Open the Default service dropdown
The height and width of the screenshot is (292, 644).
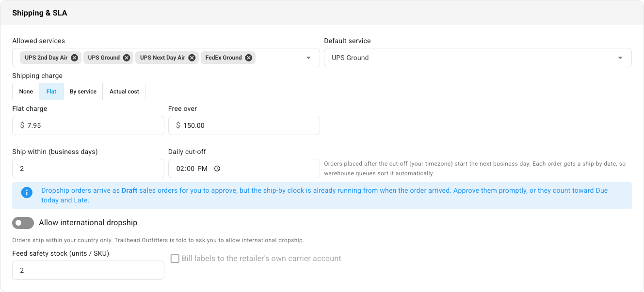pos(478,58)
